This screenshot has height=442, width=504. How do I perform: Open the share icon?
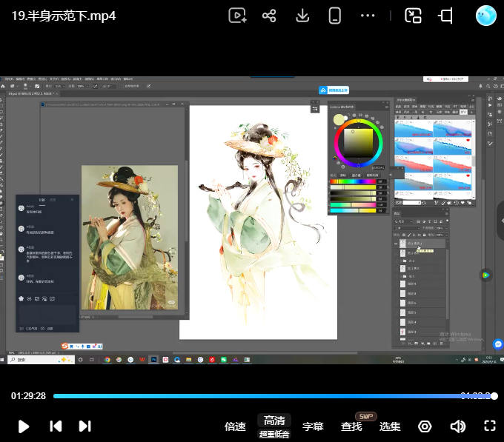(269, 16)
